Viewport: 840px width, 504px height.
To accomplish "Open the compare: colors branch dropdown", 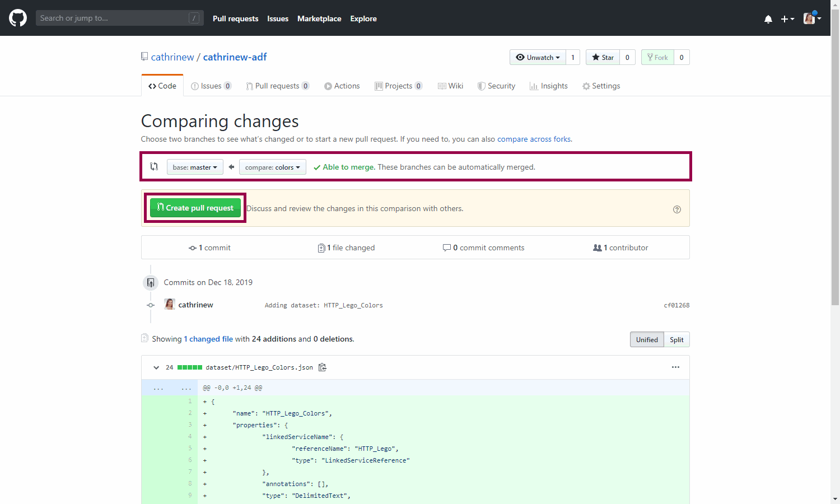I will click(273, 167).
